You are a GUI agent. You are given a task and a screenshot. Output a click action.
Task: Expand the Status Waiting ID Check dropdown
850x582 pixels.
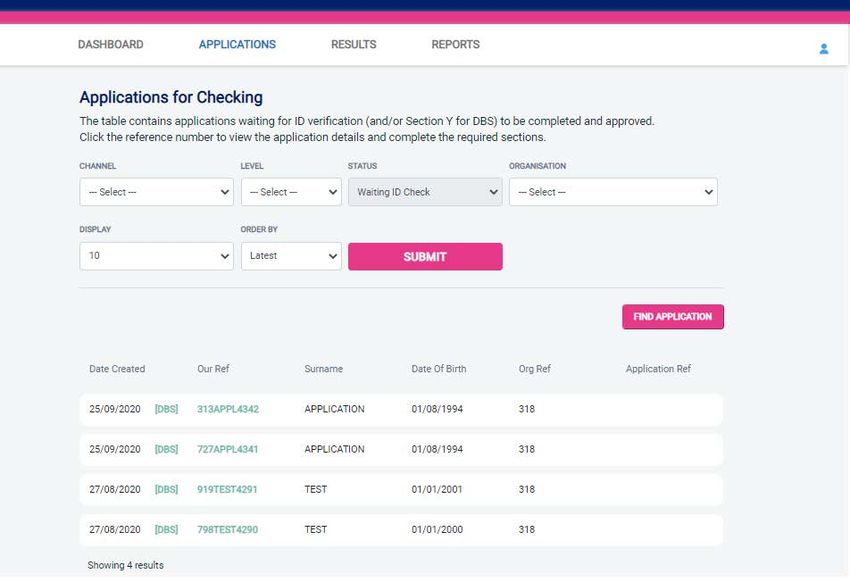point(425,192)
